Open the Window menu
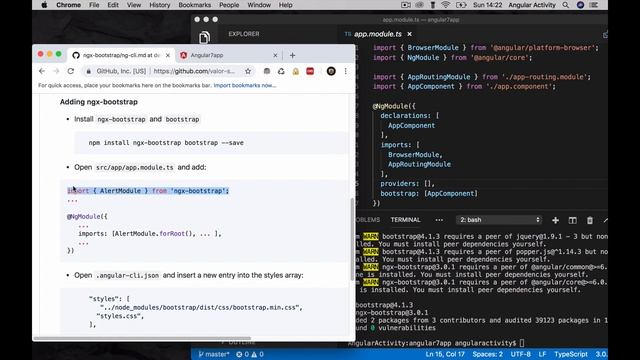 (259, 5)
